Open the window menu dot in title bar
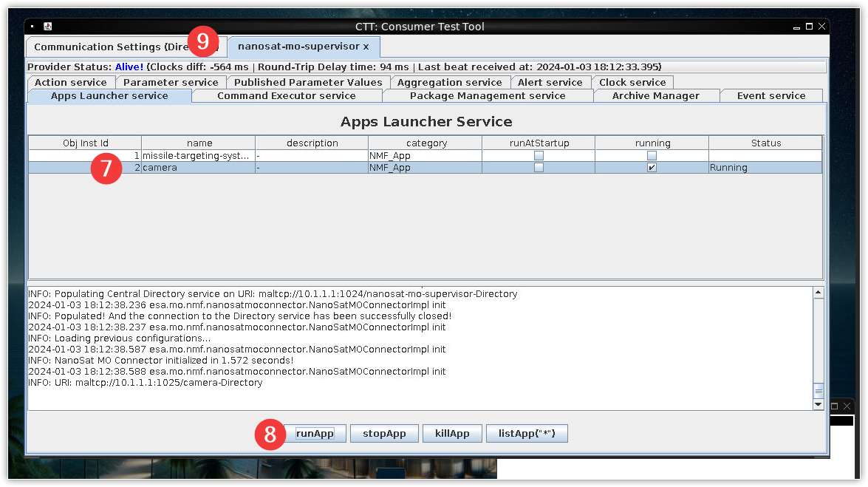The width and height of the screenshot is (868, 487). tap(32, 27)
